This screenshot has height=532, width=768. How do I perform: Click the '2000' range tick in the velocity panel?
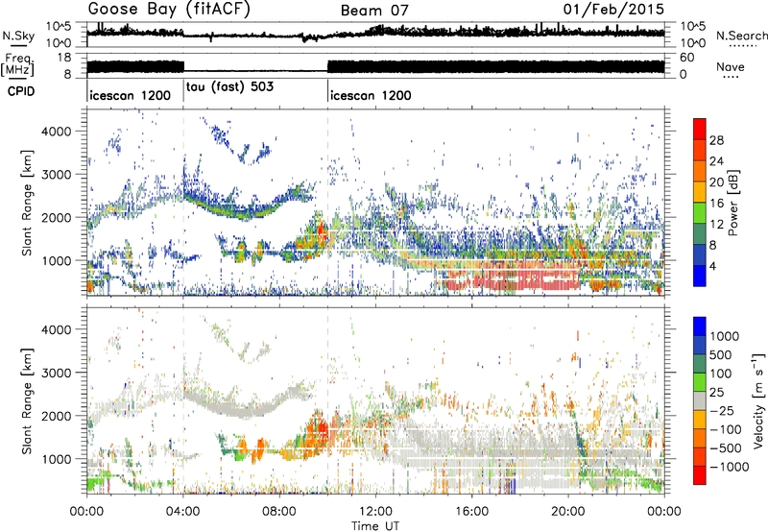pyautogui.click(x=56, y=416)
